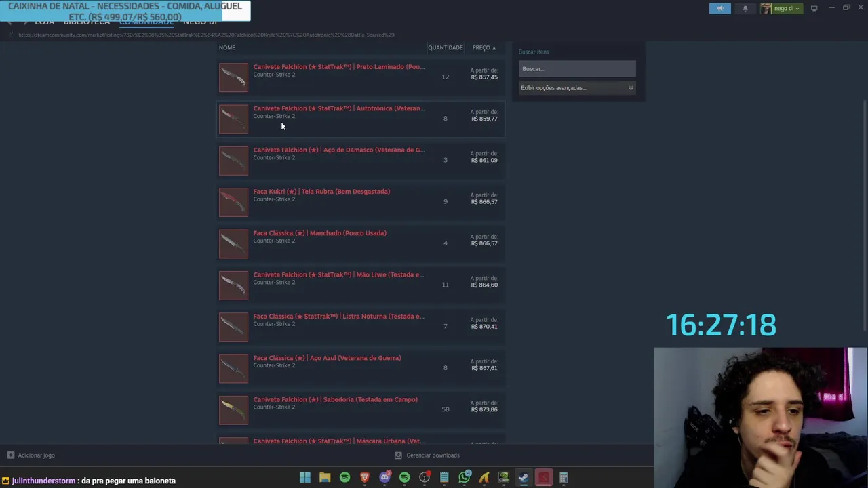Screen dimensions: 868x488
Task: Click the Aço Azul knife thumbnail
Action: tap(233, 369)
